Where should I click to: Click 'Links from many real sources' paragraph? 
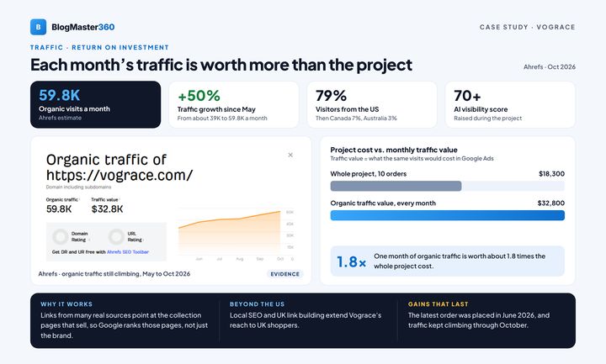124,325
